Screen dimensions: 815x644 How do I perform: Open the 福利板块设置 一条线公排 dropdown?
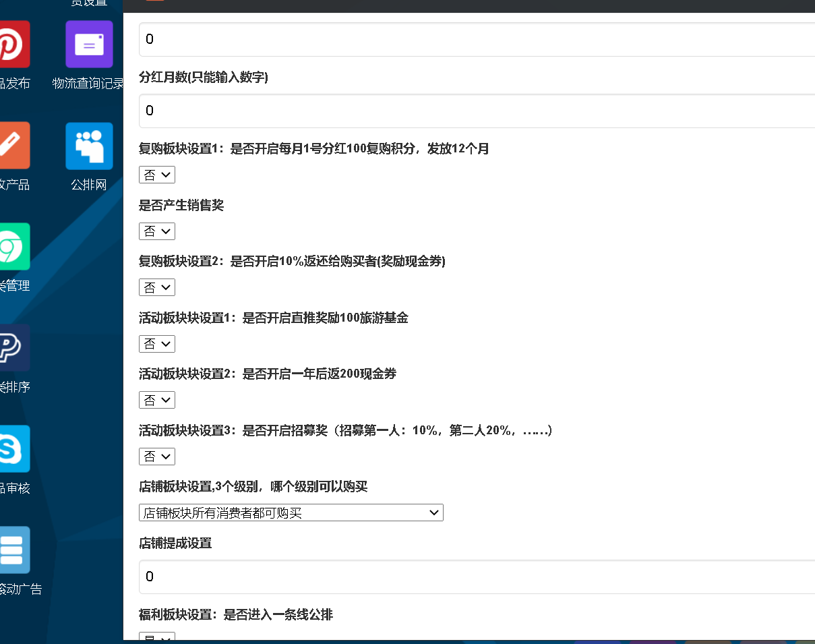pos(157,637)
